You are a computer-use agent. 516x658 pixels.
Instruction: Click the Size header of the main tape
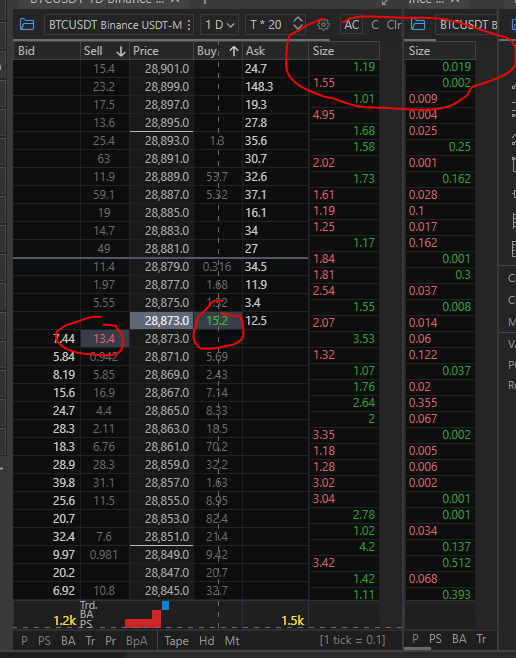pos(344,51)
